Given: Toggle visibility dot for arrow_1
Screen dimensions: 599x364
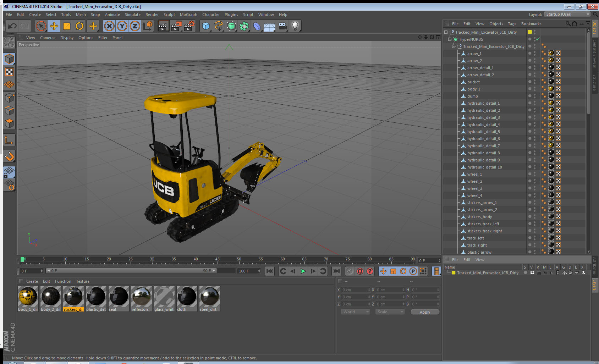Looking at the screenshot, I should tap(530, 54).
